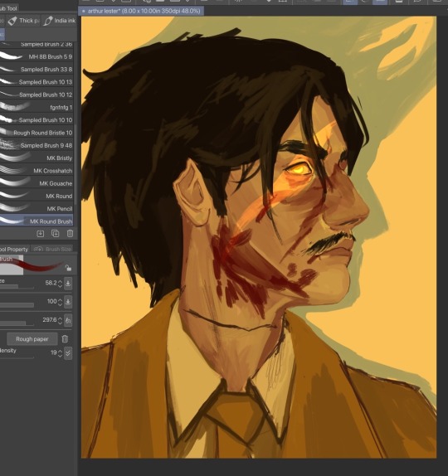Select the MK Crosshatch brush
This screenshot has width=448, height=476.
[37, 171]
